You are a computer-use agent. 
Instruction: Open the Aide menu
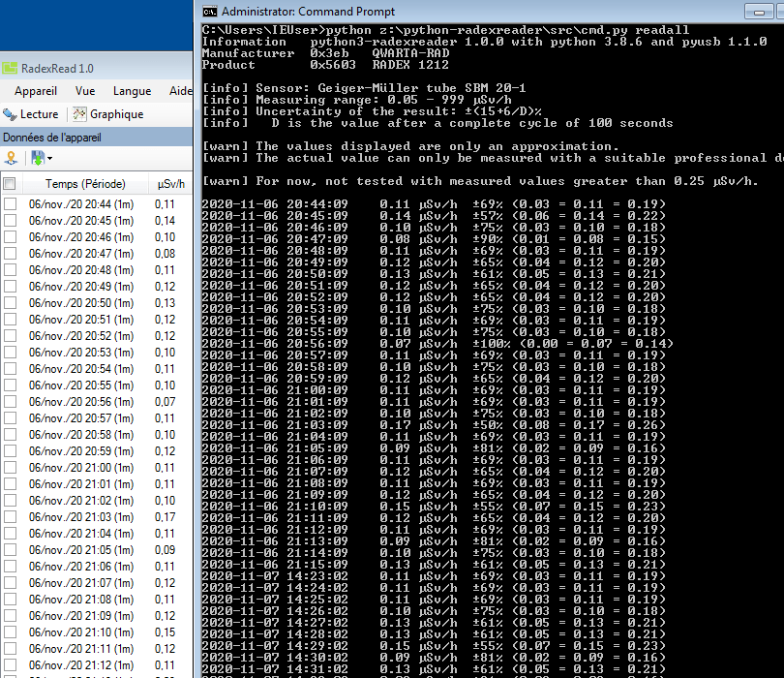(x=180, y=91)
